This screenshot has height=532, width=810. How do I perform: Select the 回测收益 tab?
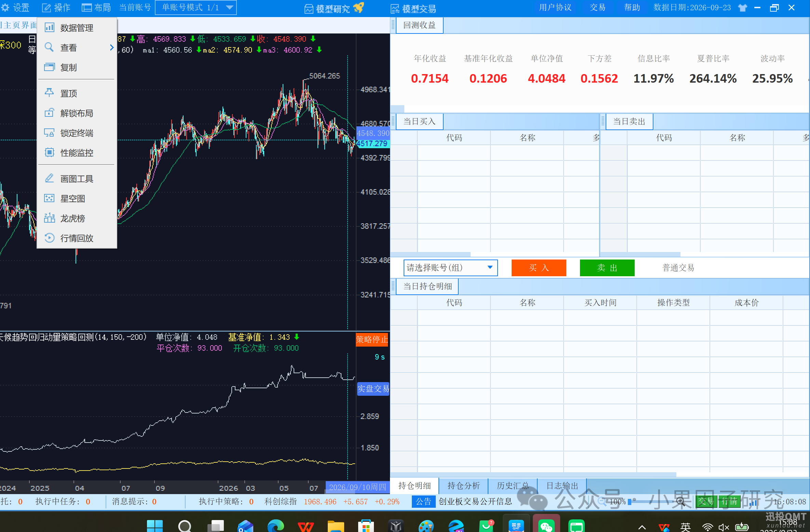pyautogui.click(x=419, y=25)
